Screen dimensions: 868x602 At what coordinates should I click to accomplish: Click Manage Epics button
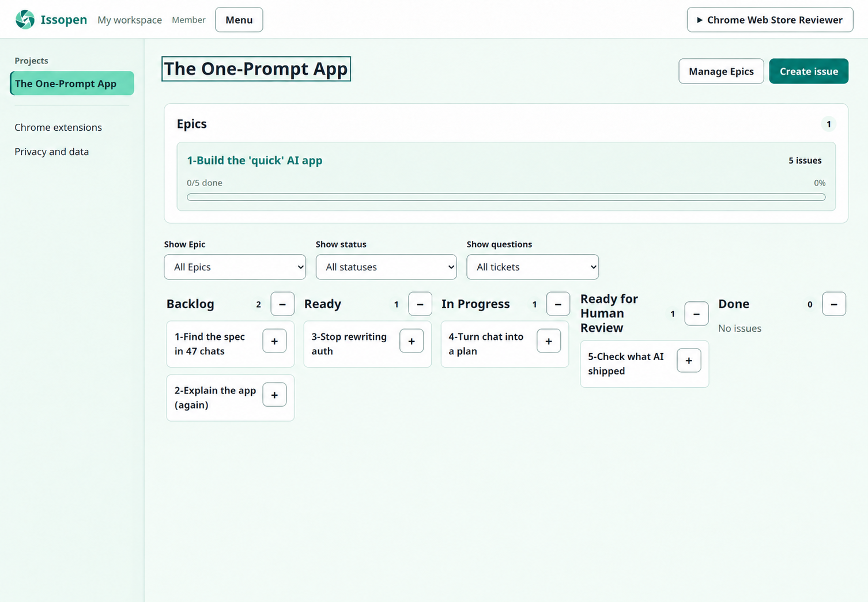pos(721,71)
